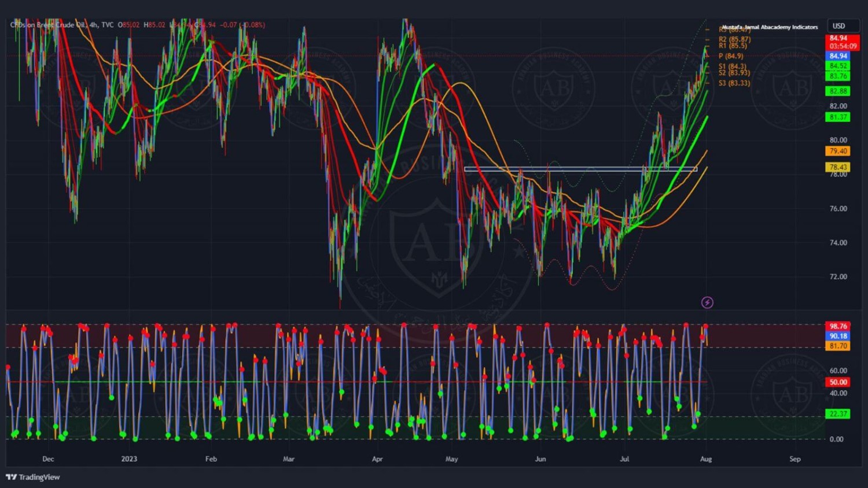Click the P (84.9) pivot label
Viewport: 868px width, 488px height.
(731, 56)
